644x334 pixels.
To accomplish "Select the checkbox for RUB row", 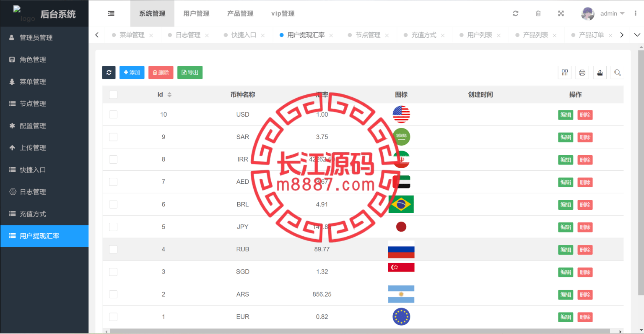I will pos(113,249).
